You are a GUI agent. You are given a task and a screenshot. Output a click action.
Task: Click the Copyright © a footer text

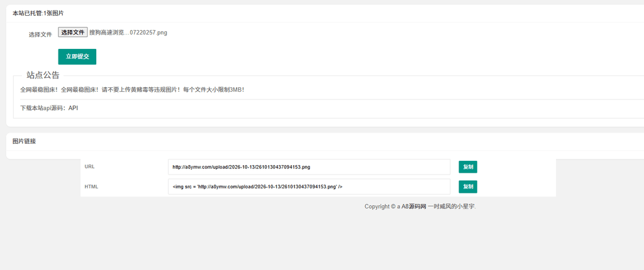(382, 207)
